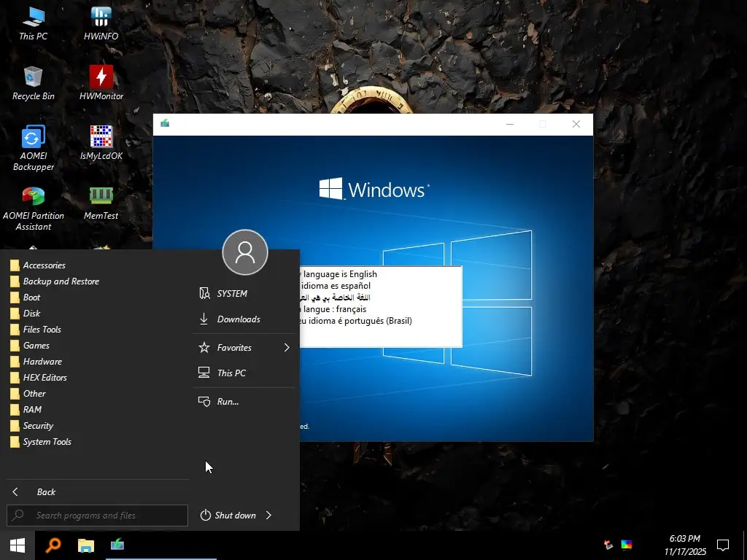Image resolution: width=747 pixels, height=560 pixels.
Task: Launch HWMonitor using its desktop icon
Action: tap(100, 82)
